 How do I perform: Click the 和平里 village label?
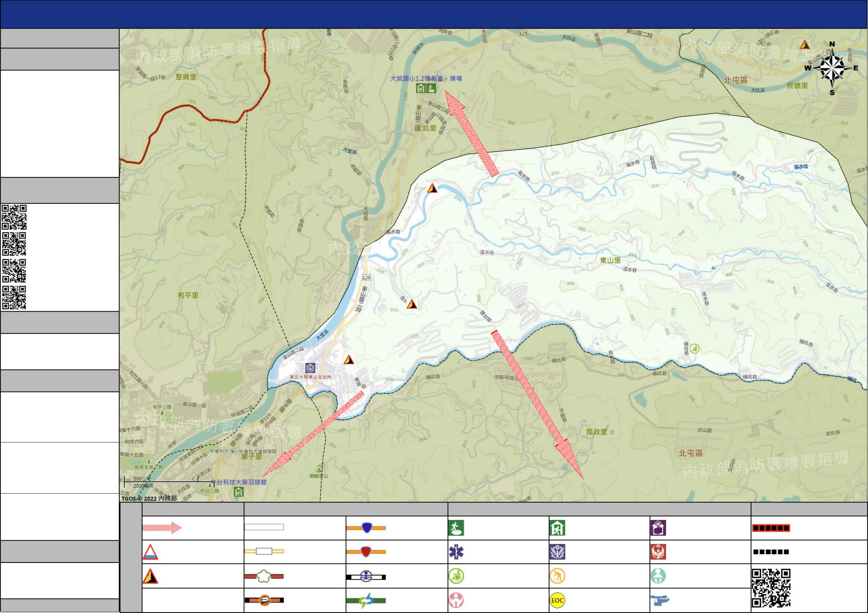pyautogui.click(x=188, y=295)
